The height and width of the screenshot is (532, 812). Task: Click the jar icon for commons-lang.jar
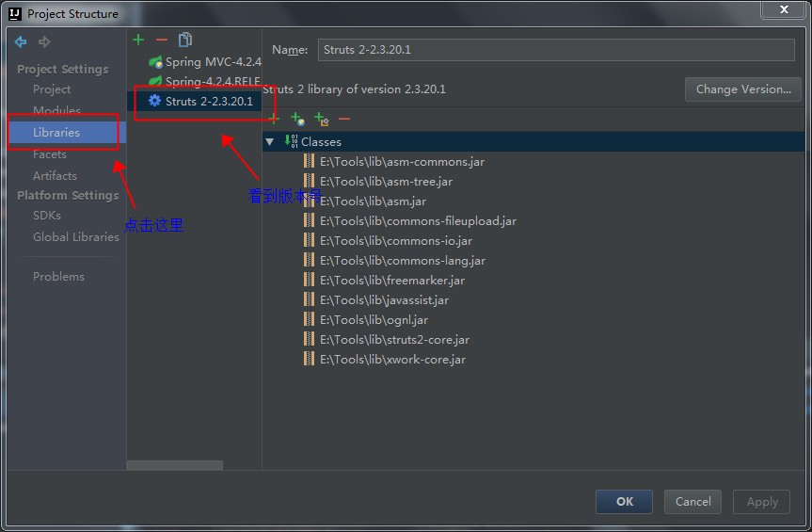point(309,260)
